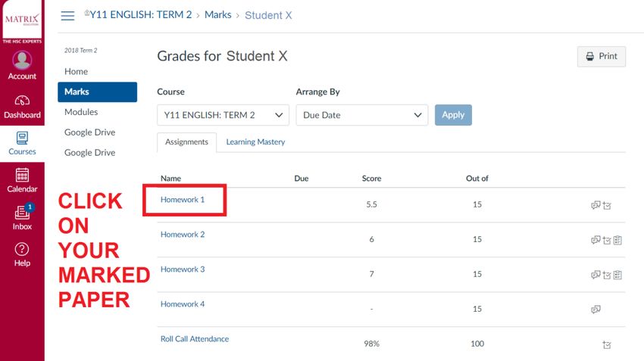Expand the Course dropdown Y11 ENGLISH: TERM 2
Viewport: 644px width, 361px height.
click(223, 115)
